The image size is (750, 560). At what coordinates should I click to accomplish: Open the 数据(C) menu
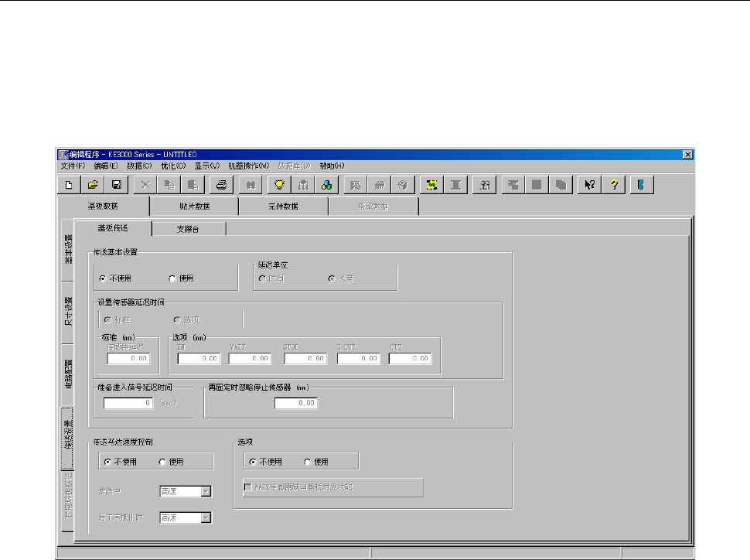[x=139, y=166]
